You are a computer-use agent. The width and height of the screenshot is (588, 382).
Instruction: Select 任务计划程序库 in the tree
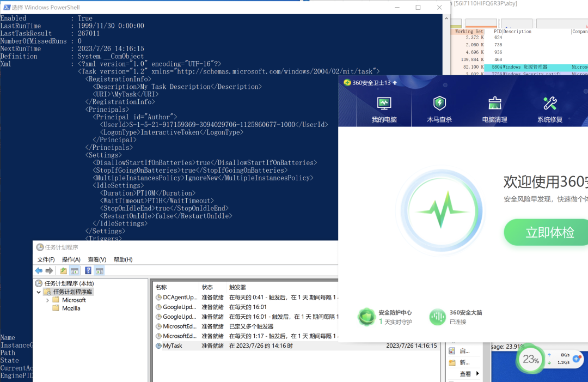click(x=72, y=292)
